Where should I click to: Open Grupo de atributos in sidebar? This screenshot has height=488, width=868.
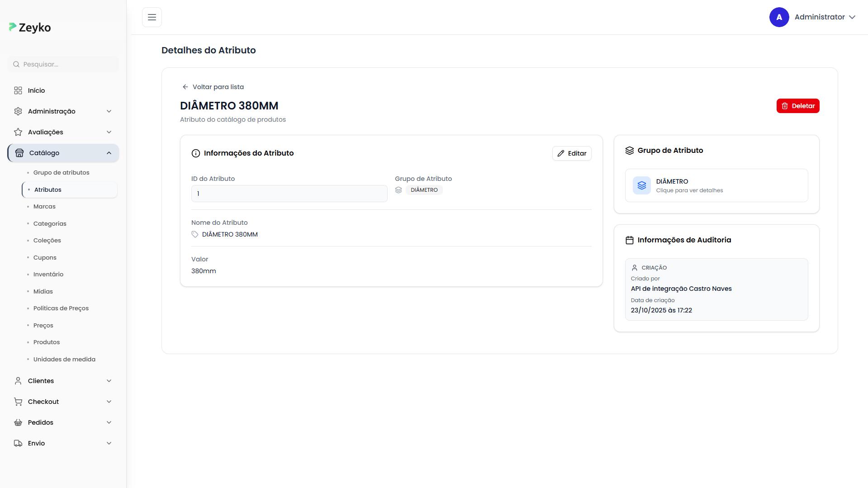(61, 172)
